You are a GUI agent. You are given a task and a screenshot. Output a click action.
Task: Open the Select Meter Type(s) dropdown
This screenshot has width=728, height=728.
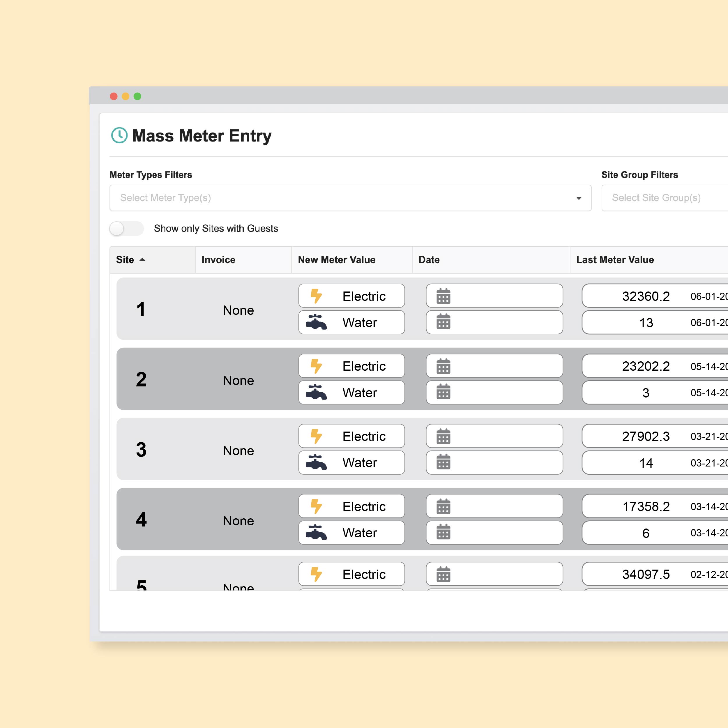339,198
